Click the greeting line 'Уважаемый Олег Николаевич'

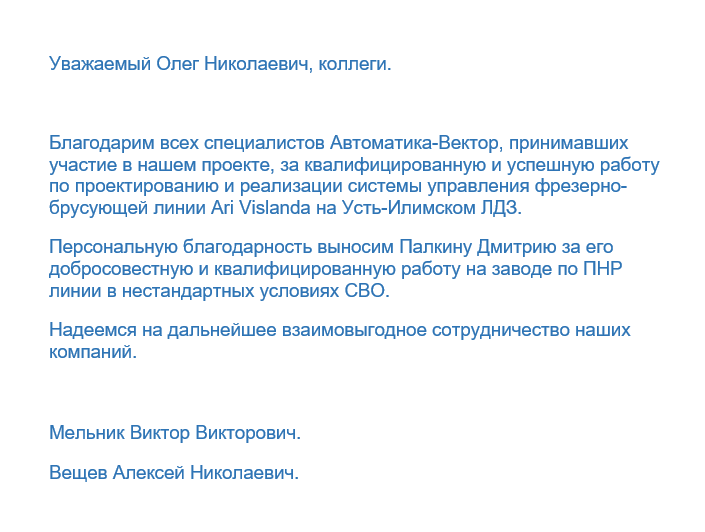180,63
